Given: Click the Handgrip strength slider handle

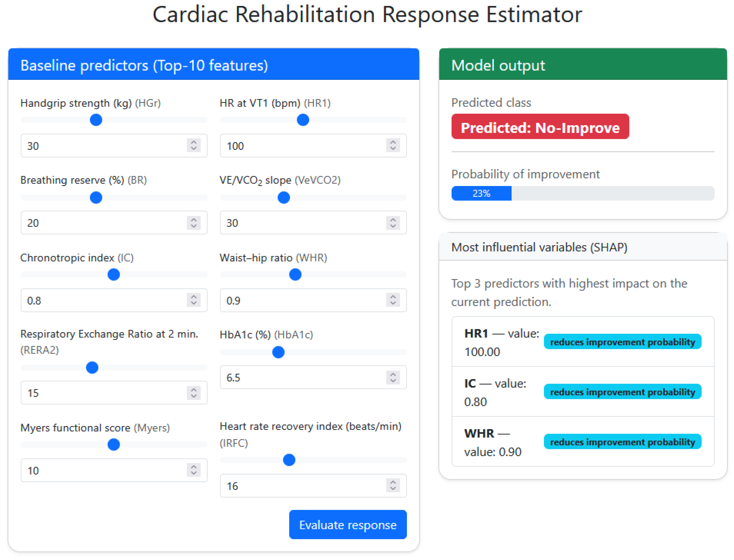Looking at the screenshot, I should pyautogui.click(x=96, y=120).
